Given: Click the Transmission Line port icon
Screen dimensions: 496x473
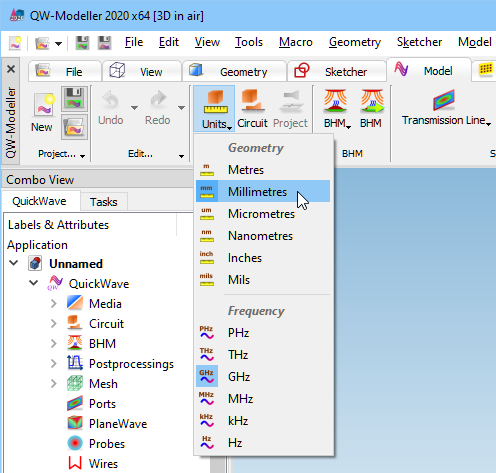Looking at the screenshot, I should pos(444,100).
